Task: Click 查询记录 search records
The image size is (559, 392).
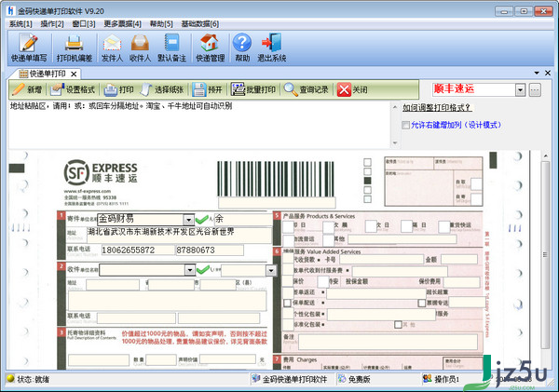Action: tap(307, 89)
